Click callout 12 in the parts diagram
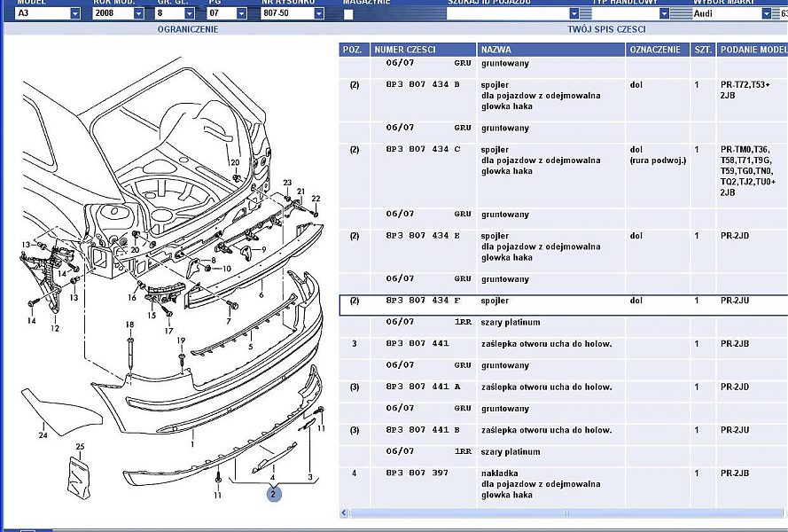This screenshot has height=532, width=788. point(55,328)
